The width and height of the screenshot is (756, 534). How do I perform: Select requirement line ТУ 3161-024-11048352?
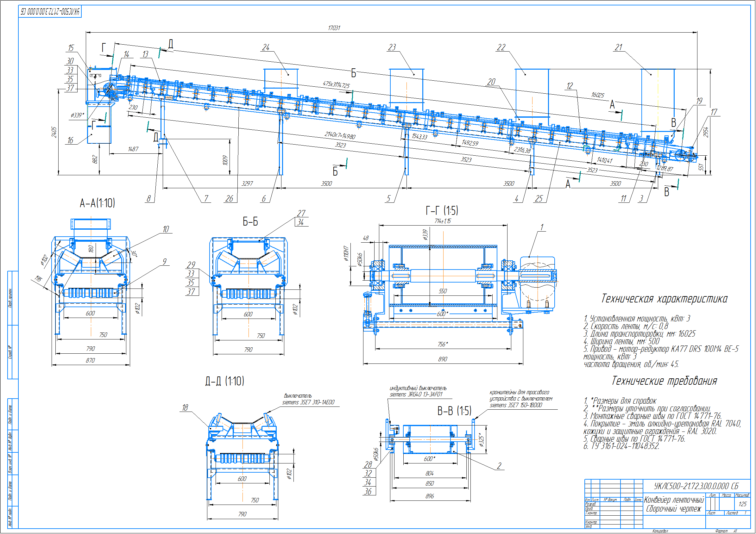(621, 446)
